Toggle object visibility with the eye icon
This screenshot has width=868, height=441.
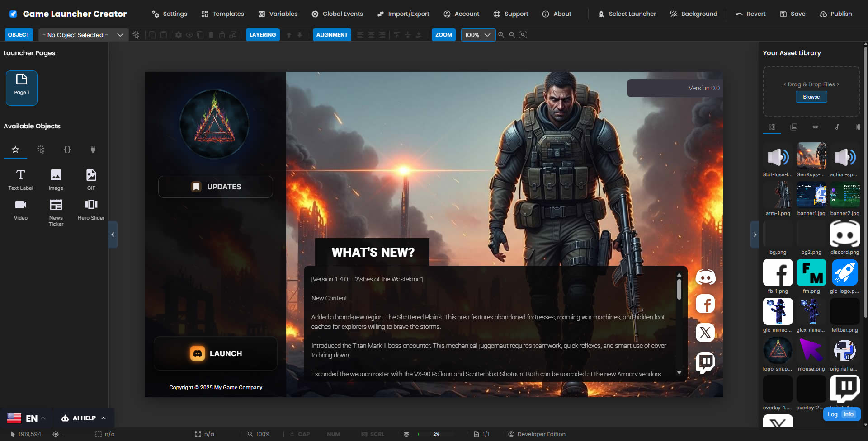[x=189, y=35]
